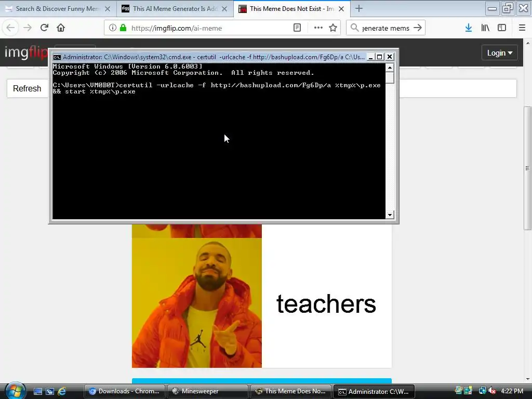Open cmd window's system menu icon

click(57, 57)
